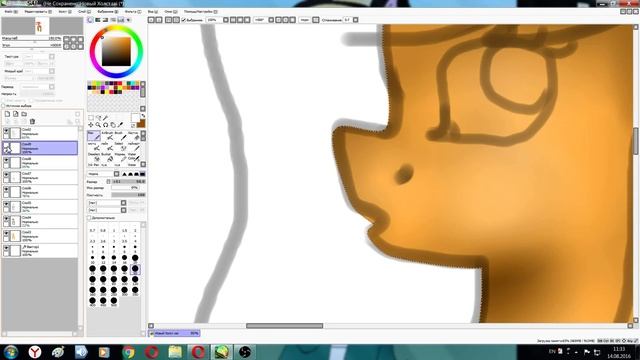Open the Файл menu
Viewport: 640px width, 360px height.
[x=11, y=12]
